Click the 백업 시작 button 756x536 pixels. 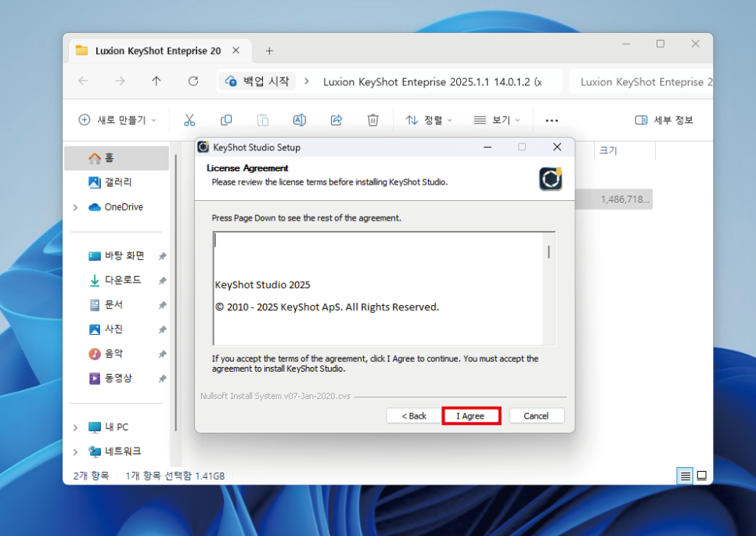[x=257, y=81]
